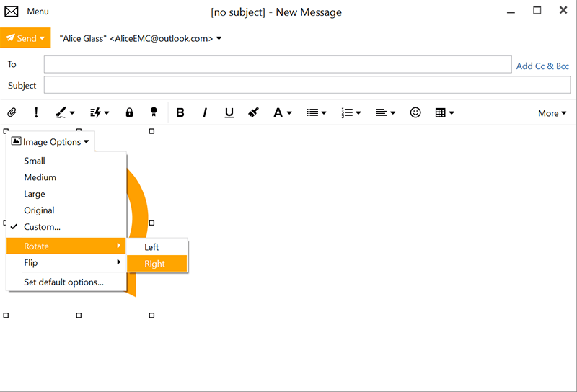This screenshot has height=392, width=577.
Task: Click the To recipient field
Action: click(278, 64)
